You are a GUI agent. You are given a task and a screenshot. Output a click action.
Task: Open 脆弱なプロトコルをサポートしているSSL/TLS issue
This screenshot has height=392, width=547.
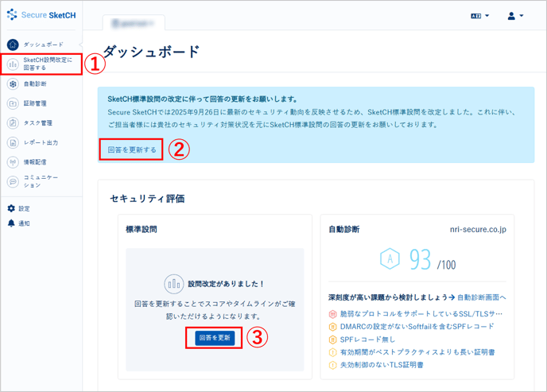(421, 314)
